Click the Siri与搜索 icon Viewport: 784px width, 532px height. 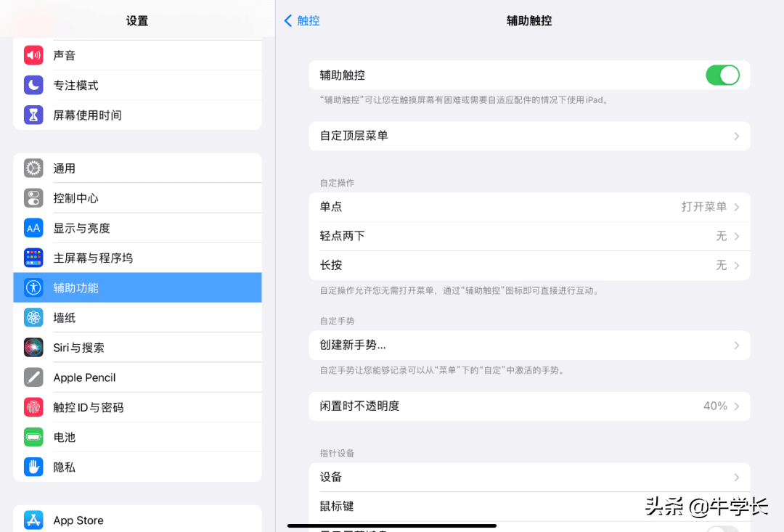tap(33, 347)
